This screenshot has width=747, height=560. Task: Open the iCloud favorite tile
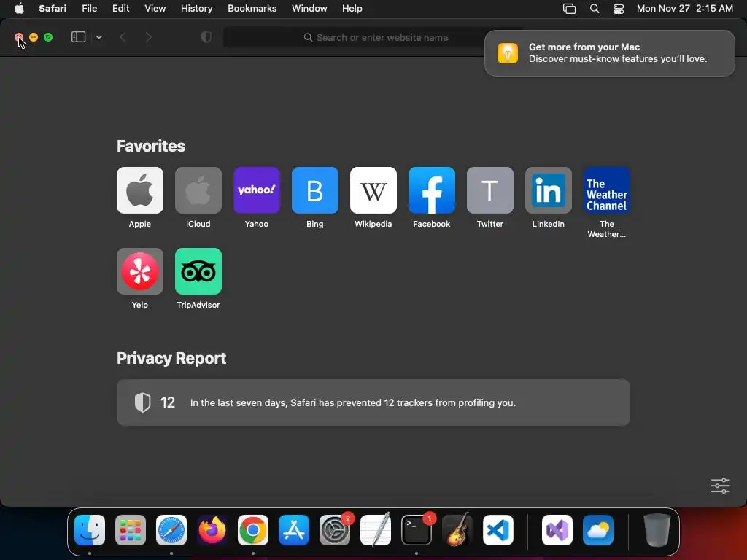(198, 190)
